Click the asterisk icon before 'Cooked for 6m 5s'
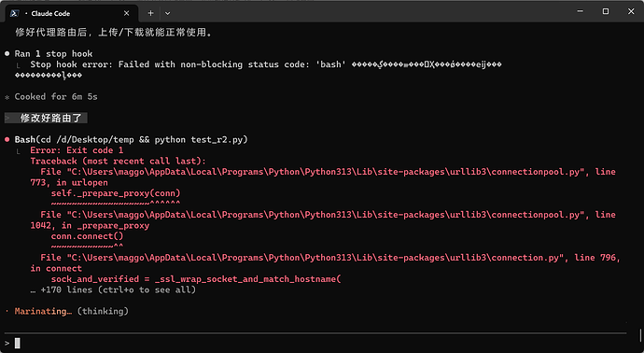This screenshot has width=644, height=353. [7, 97]
